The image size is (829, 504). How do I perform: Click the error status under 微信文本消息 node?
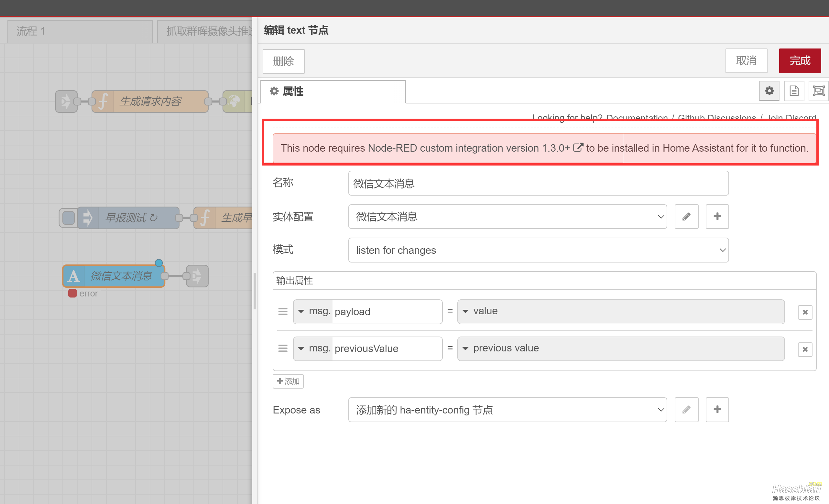coord(83,293)
